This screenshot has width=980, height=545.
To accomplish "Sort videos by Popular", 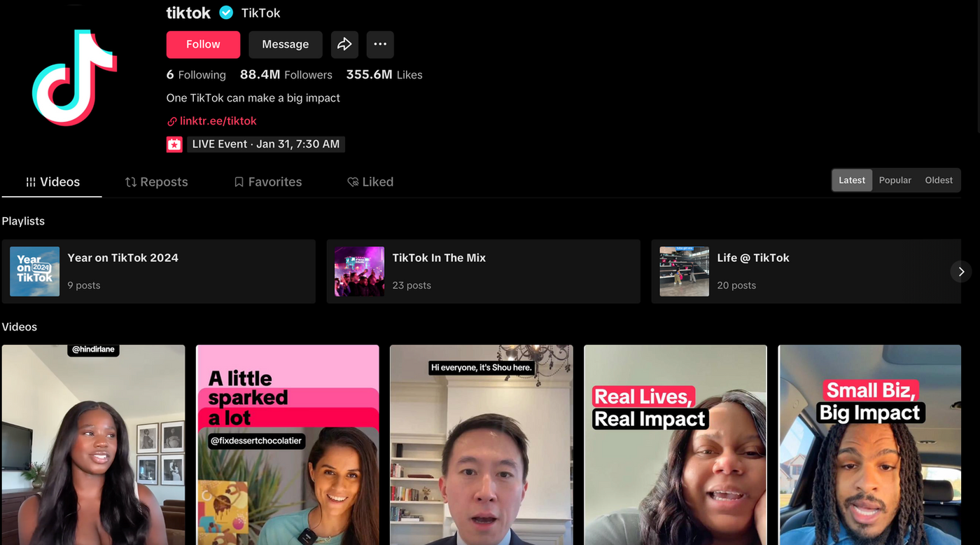I will click(895, 180).
